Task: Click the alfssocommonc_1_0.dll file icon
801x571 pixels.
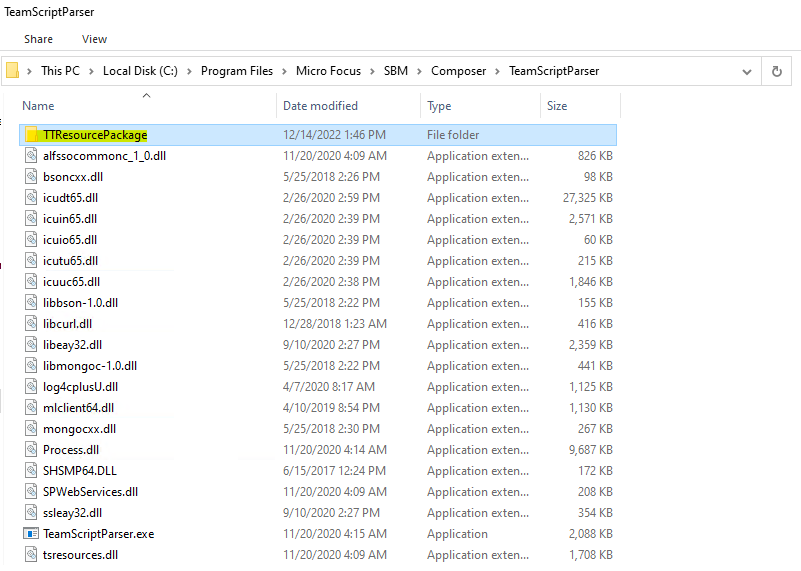Action: tap(31, 156)
